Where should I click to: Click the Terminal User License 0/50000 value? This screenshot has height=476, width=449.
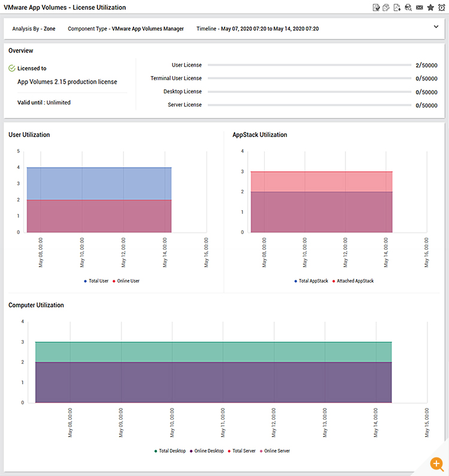point(426,78)
